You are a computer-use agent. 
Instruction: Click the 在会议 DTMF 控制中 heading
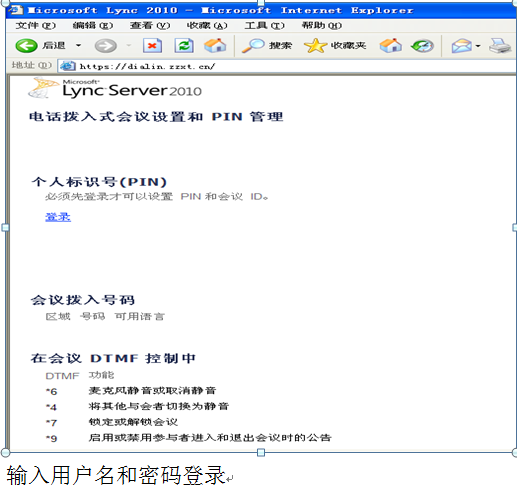pyautogui.click(x=113, y=358)
